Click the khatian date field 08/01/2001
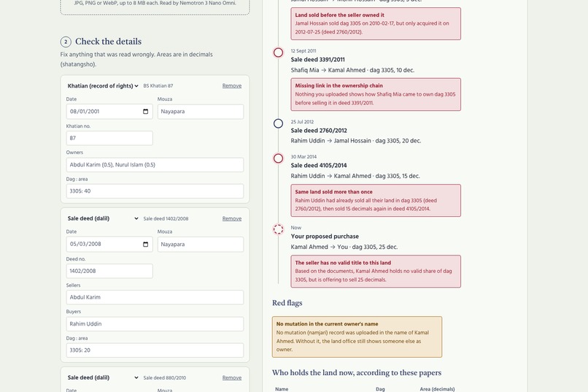The height and width of the screenshot is (392, 588). click(109, 112)
